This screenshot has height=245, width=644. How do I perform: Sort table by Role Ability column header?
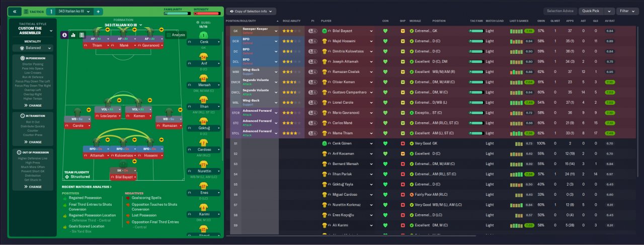292,21
